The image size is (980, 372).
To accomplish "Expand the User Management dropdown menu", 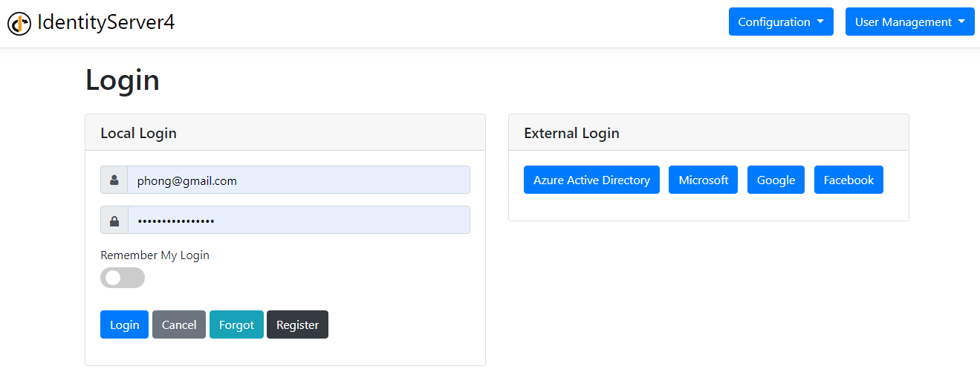I will point(910,22).
